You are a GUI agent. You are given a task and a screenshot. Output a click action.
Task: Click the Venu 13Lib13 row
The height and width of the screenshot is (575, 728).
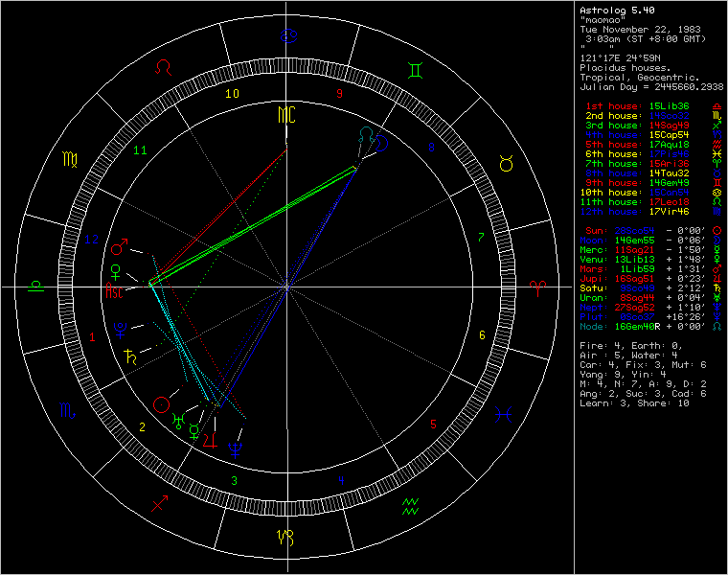650,260
